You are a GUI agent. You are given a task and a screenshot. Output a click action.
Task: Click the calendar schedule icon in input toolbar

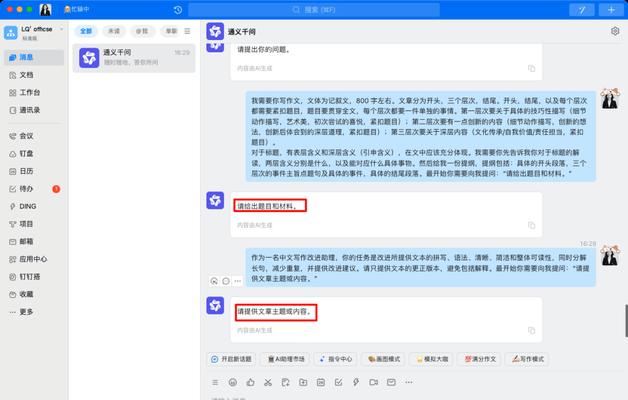point(321,382)
